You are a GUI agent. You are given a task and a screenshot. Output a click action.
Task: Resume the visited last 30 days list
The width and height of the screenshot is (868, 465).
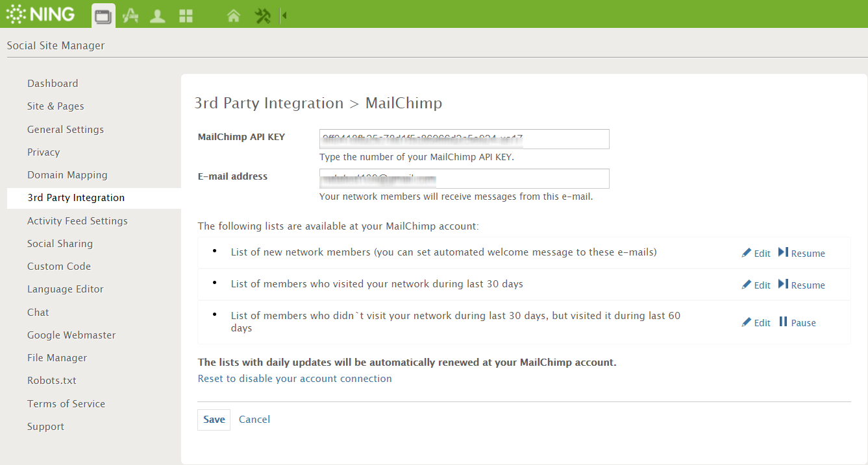coord(802,285)
